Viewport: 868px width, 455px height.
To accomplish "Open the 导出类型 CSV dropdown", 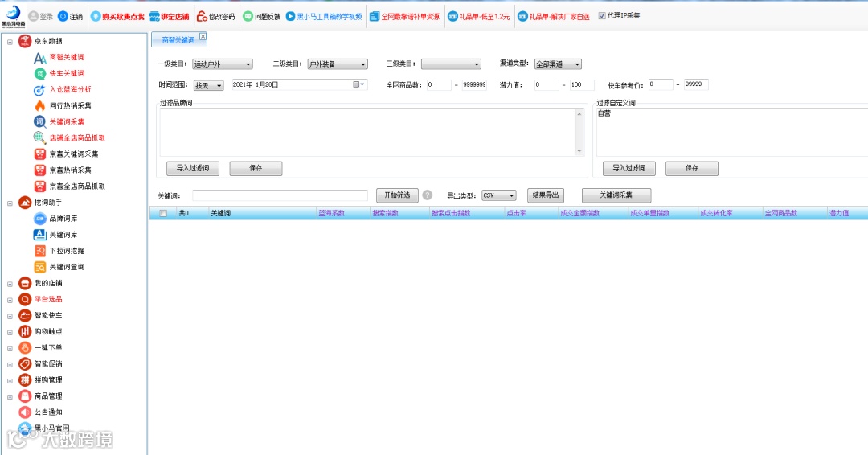I will pyautogui.click(x=499, y=195).
